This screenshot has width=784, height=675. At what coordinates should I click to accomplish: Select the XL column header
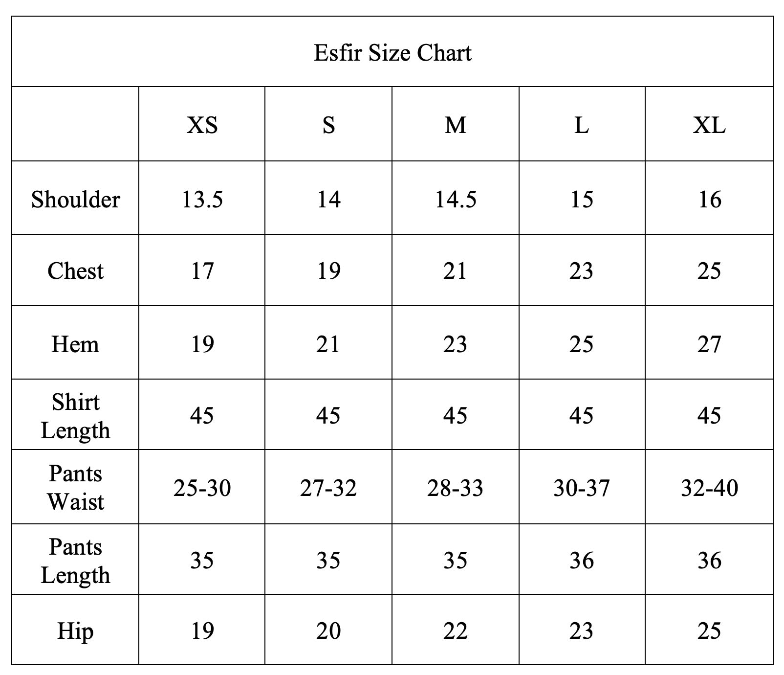(x=709, y=125)
